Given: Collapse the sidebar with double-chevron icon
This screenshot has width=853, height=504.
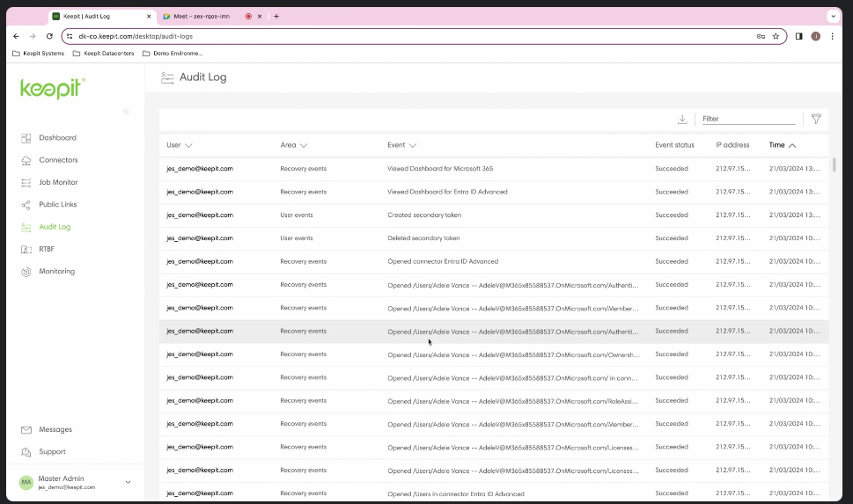Looking at the screenshot, I should pos(126,112).
